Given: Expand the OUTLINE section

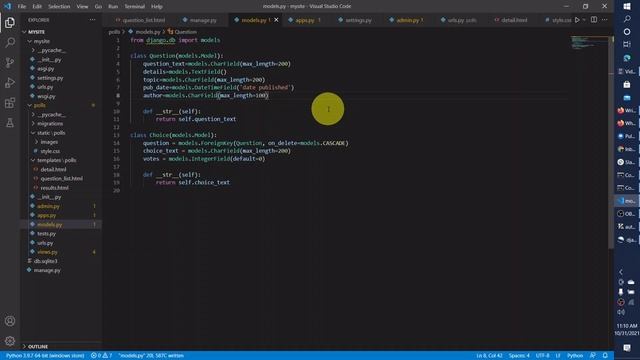Looking at the screenshot, I should pos(38,347).
